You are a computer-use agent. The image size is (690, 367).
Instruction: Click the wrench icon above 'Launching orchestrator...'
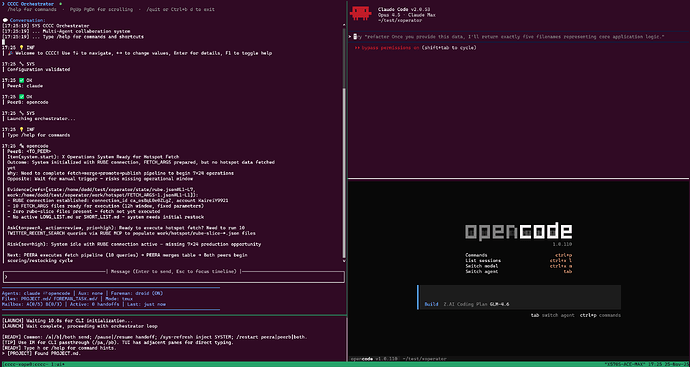point(22,113)
